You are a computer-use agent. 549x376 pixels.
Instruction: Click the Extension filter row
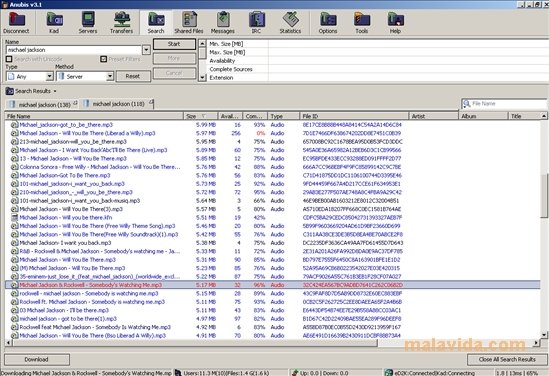click(x=377, y=77)
